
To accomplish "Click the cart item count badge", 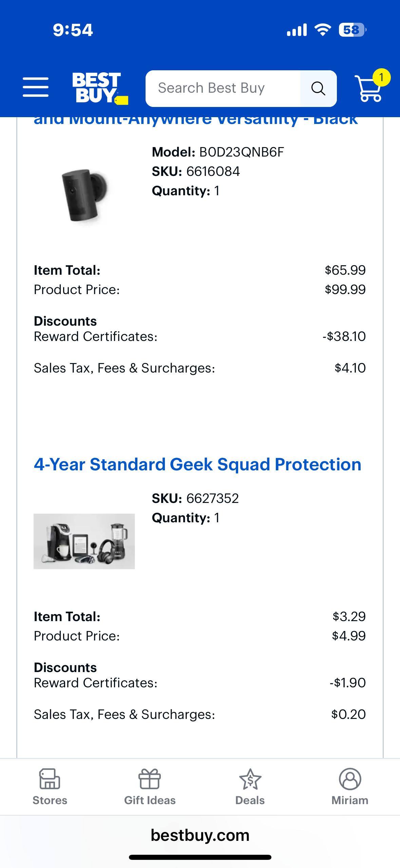I will [381, 77].
